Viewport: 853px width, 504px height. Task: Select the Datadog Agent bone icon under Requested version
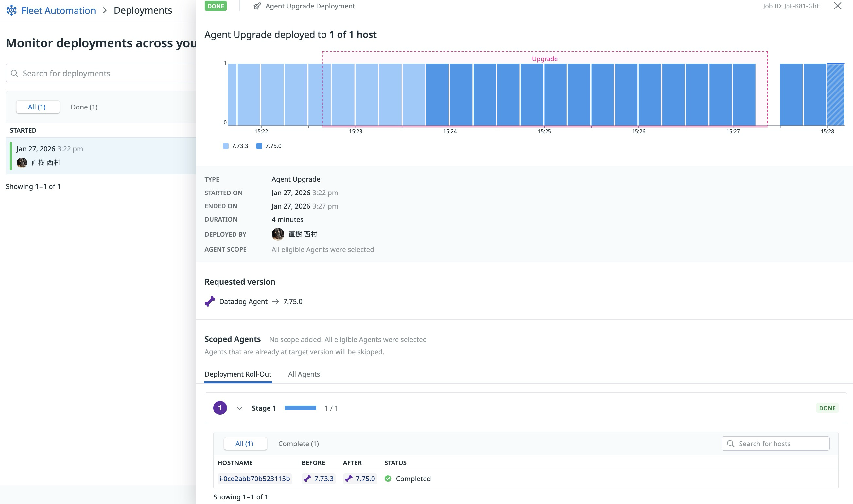tap(210, 301)
